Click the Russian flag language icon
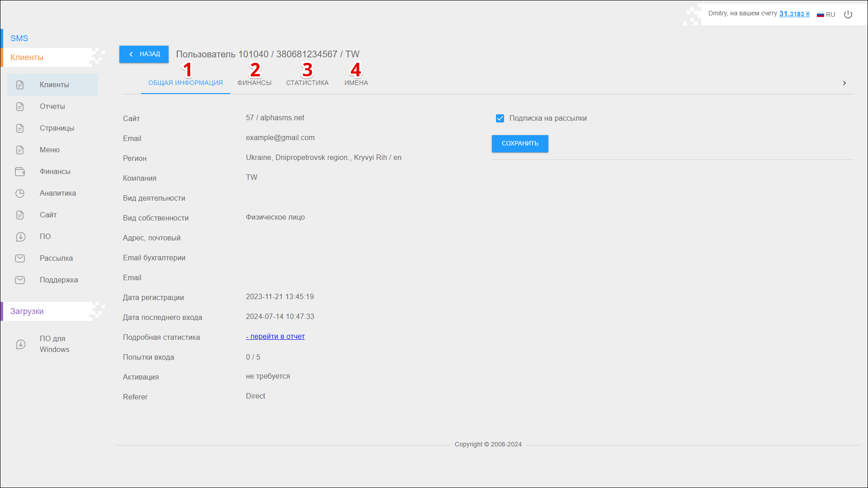This screenshot has width=868, height=488. pyautogui.click(x=821, y=14)
